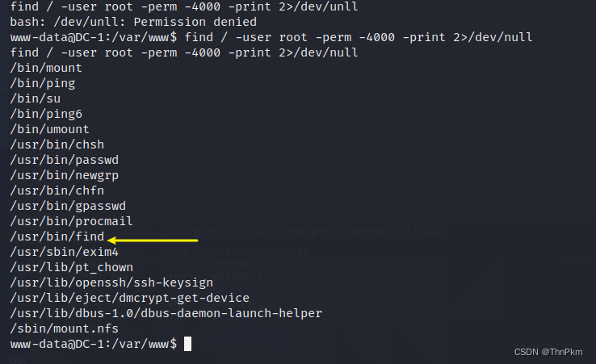Click the /usr/bin/procmail path

coord(71,221)
